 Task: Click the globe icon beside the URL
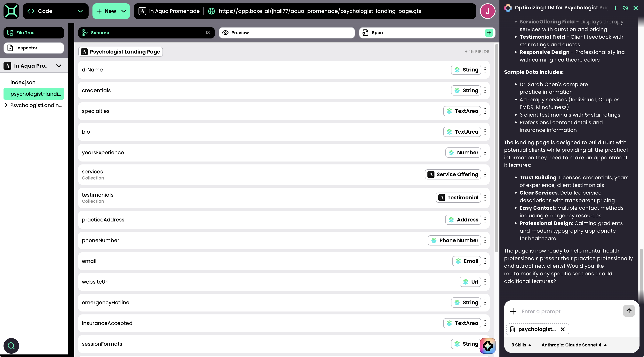click(211, 11)
